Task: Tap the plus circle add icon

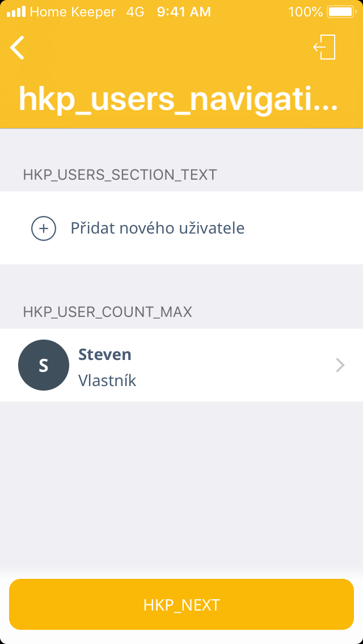Action: pyautogui.click(x=44, y=228)
